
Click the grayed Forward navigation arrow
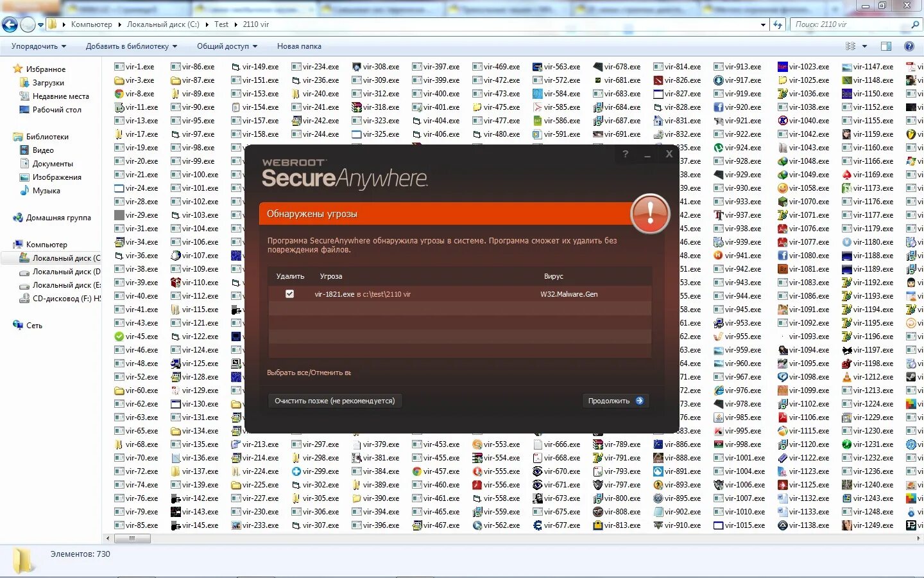(x=27, y=24)
